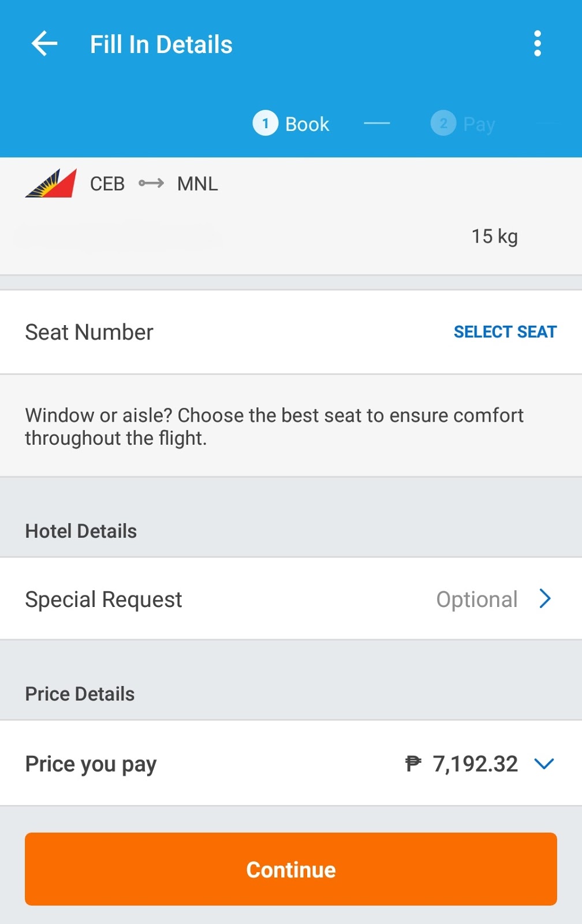582x924 pixels.
Task: Click the Optional placeholder text
Action: (x=477, y=599)
